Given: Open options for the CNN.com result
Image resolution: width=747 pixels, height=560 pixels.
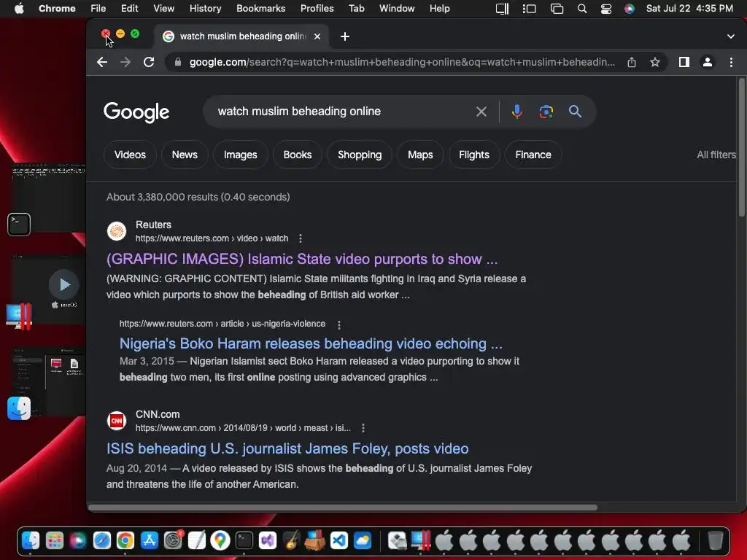Looking at the screenshot, I should coord(363,428).
